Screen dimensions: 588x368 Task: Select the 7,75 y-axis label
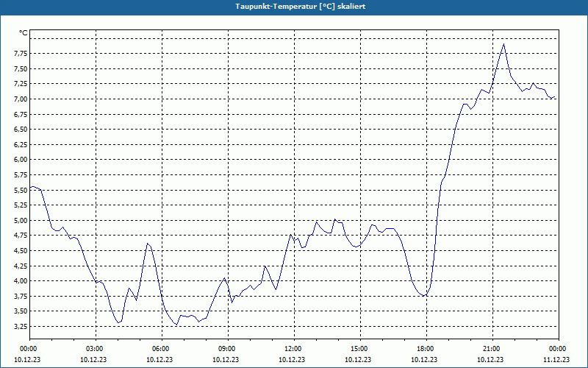pyautogui.click(x=21, y=54)
